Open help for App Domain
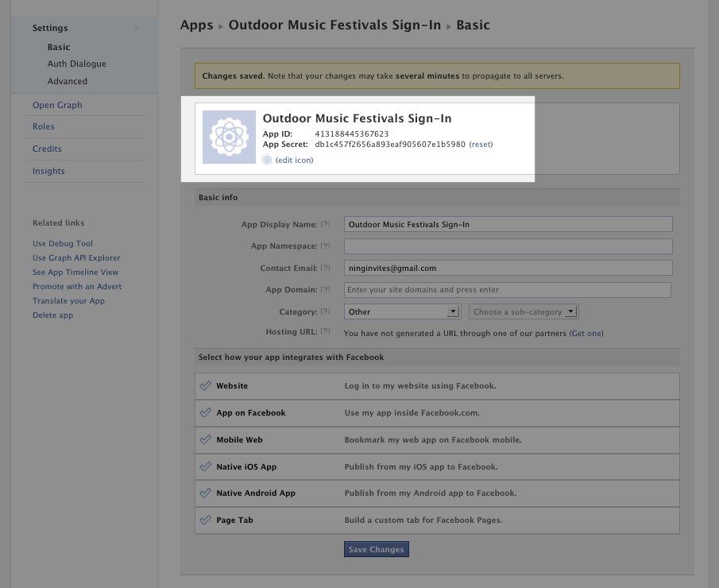This screenshot has height=588, width=719. click(325, 289)
